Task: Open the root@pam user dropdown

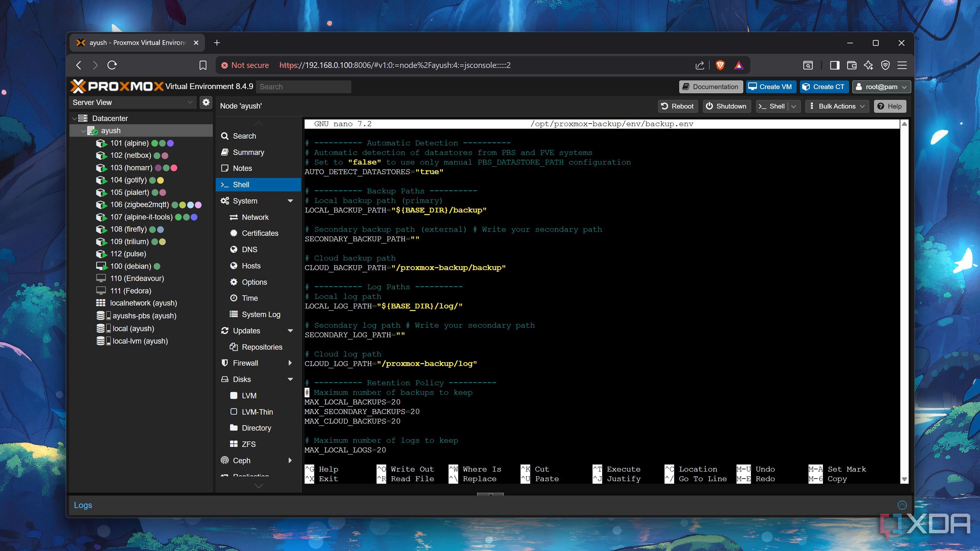Action: pyautogui.click(x=881, y=87)
